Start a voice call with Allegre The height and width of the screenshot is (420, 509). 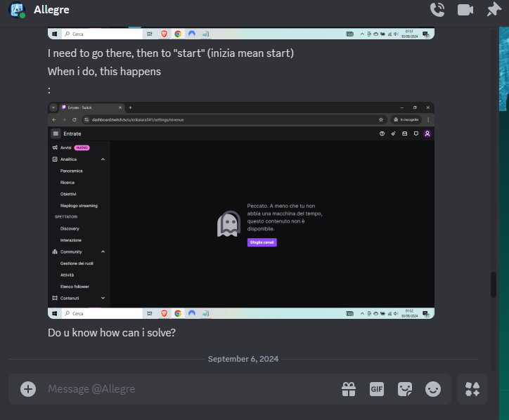(437, 10)
